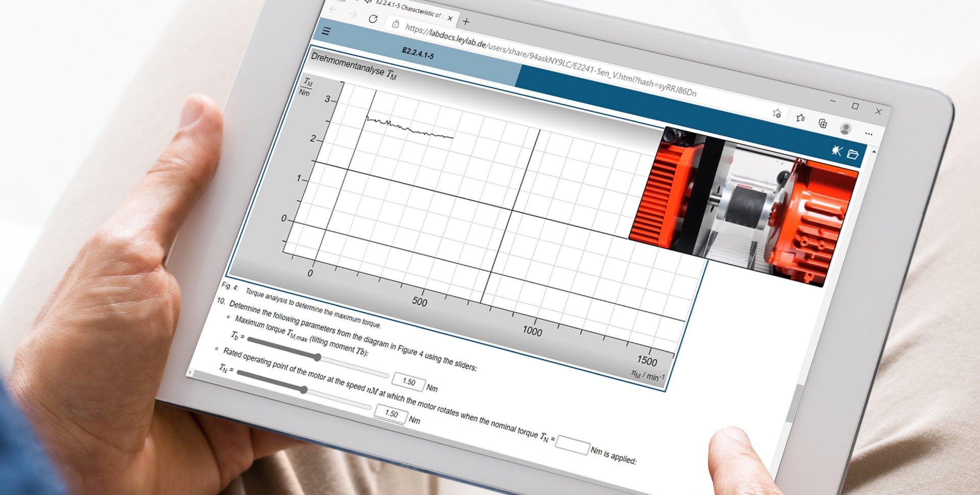Screen dimensions: 980x495
Task: Adjust the Tb maximum torque slider handle
Action: point(317,357)
